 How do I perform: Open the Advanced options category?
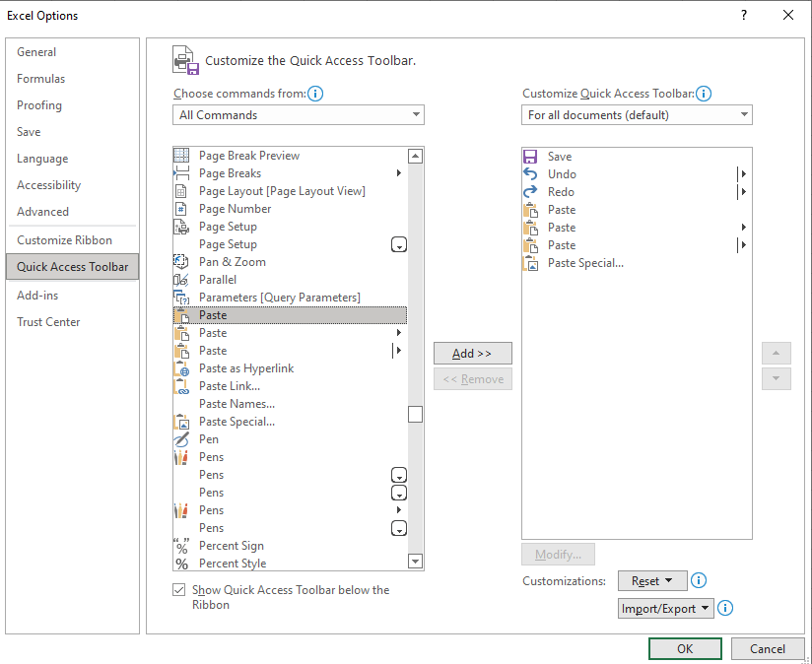[42, 212]
